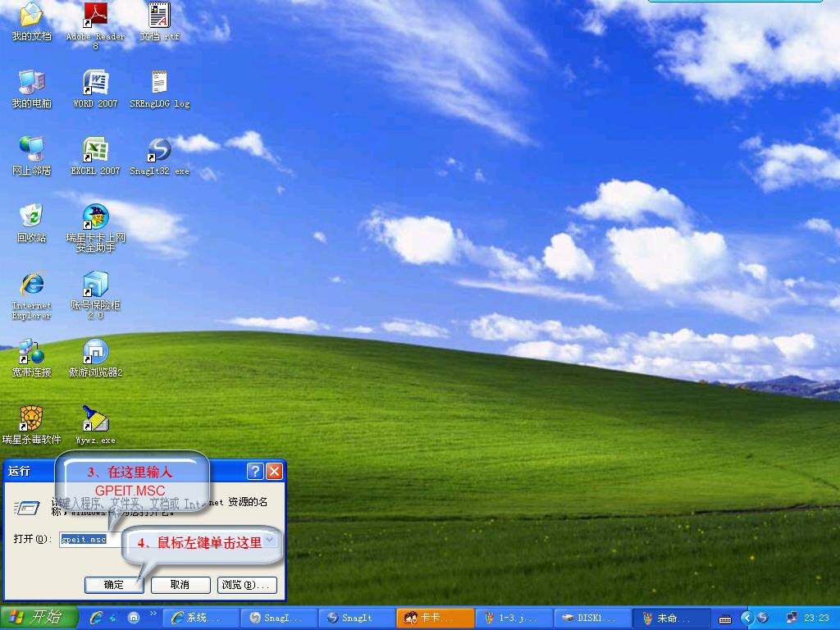
Task: Close the 运行 dialog
Action: (x=274, y=471)
